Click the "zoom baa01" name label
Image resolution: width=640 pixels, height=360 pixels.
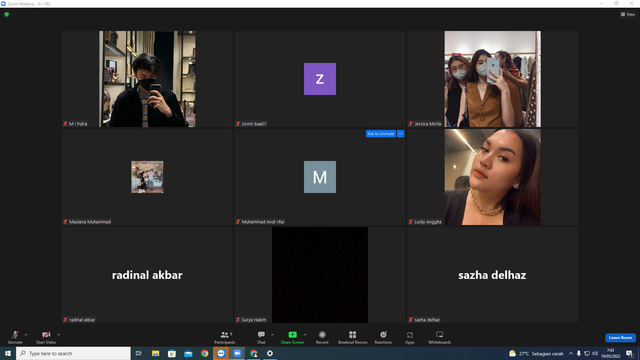254,124
